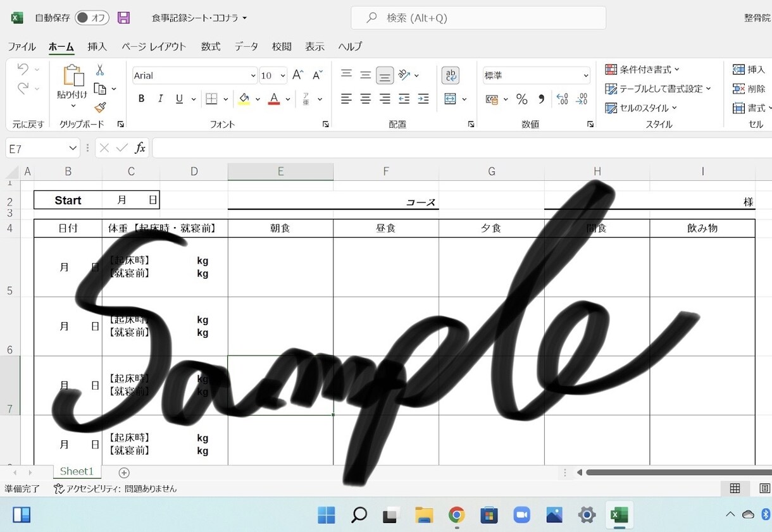This screenshot has width=772, height=532.
Task: Expand the 食事記録シート file name dropdown
Action: pos(245,18)
